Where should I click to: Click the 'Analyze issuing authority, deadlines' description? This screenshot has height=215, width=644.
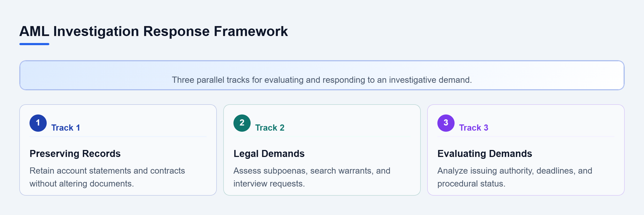(515, 177)
